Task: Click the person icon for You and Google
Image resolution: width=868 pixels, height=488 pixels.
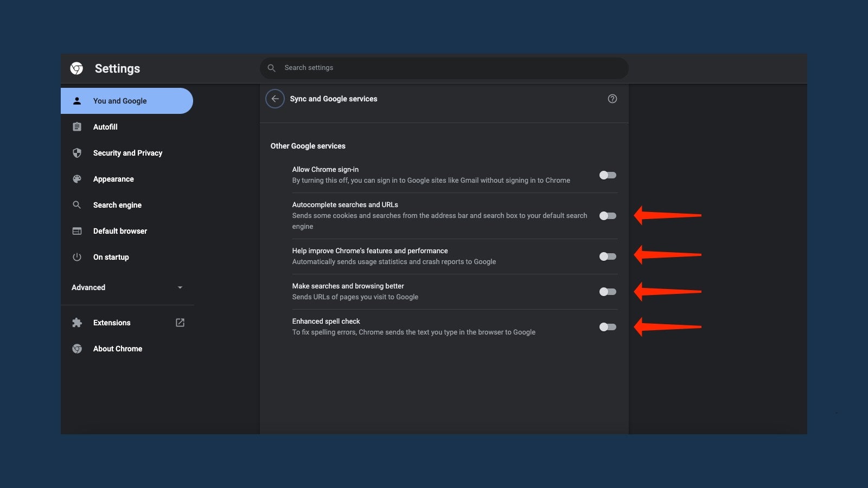Action: tap(77, 101)
